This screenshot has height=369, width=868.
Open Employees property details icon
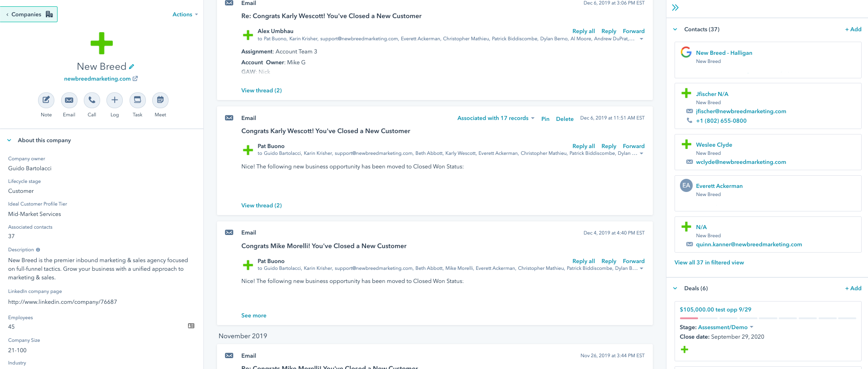191,326
